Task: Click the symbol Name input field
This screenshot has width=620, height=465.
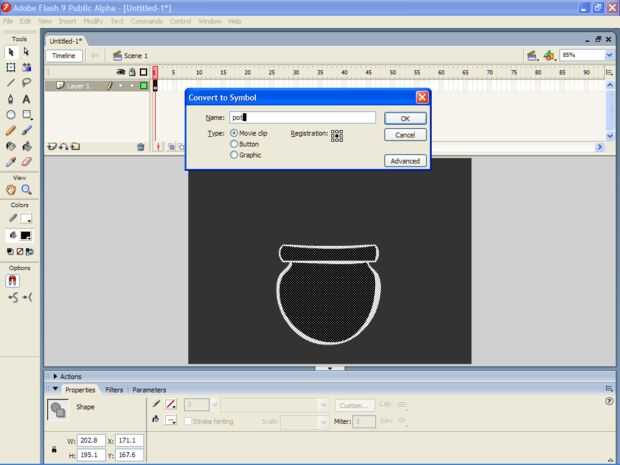Action: [x=302, y=117]
